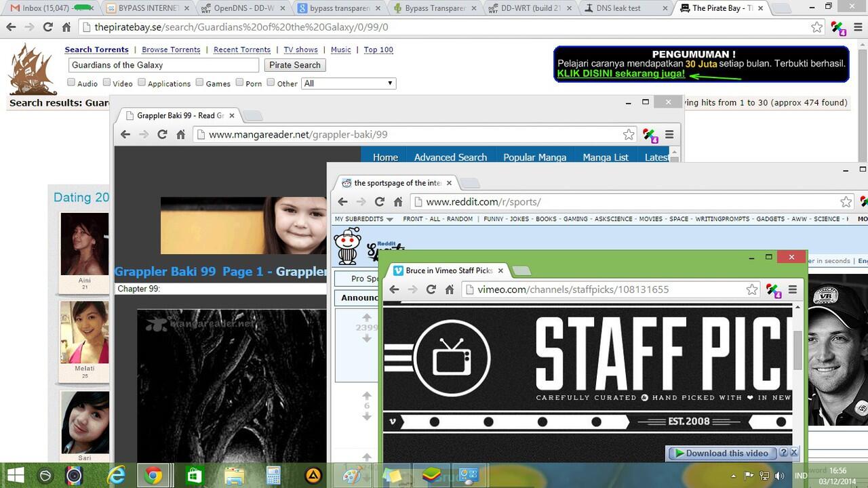868x488 pixels.
Task: Click the Pirate Bay ship logo
Action: (33, 69)
